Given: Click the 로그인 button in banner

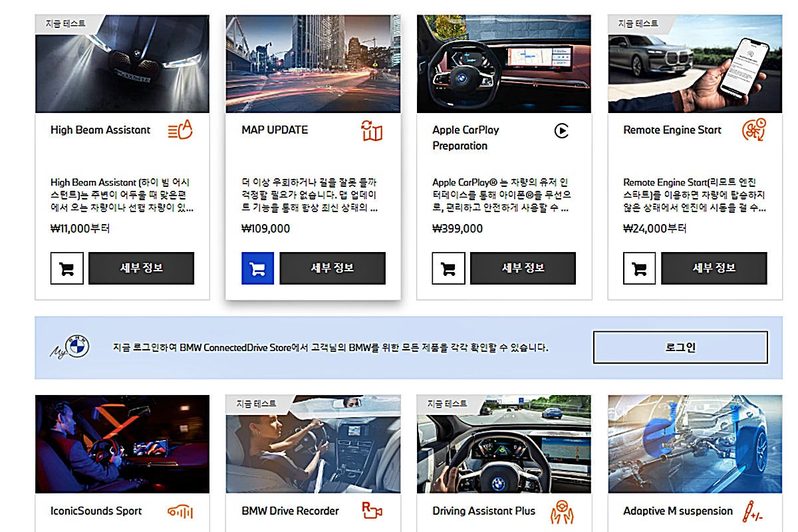Looking at the screenshot, I should 680,347.
